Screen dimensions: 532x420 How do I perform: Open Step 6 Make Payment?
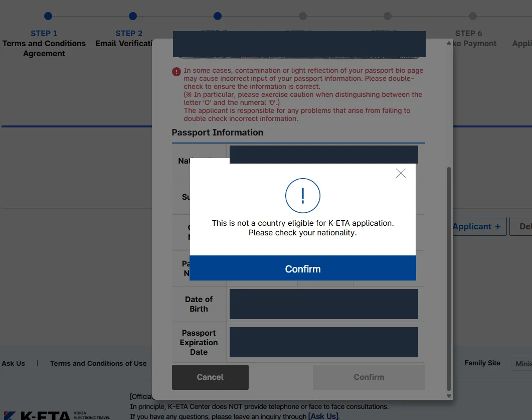pos(474,38)
